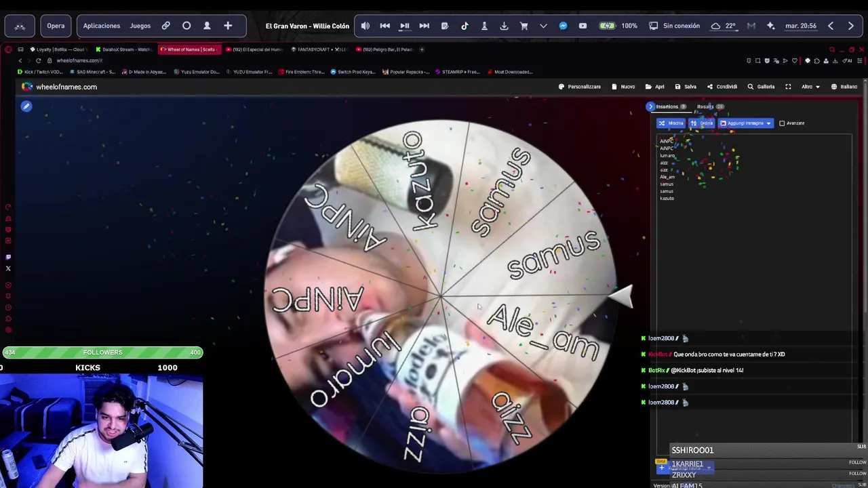Click the circle icon in top bar
This screenshot has height=488, width=868.
[x=186, y=26]
